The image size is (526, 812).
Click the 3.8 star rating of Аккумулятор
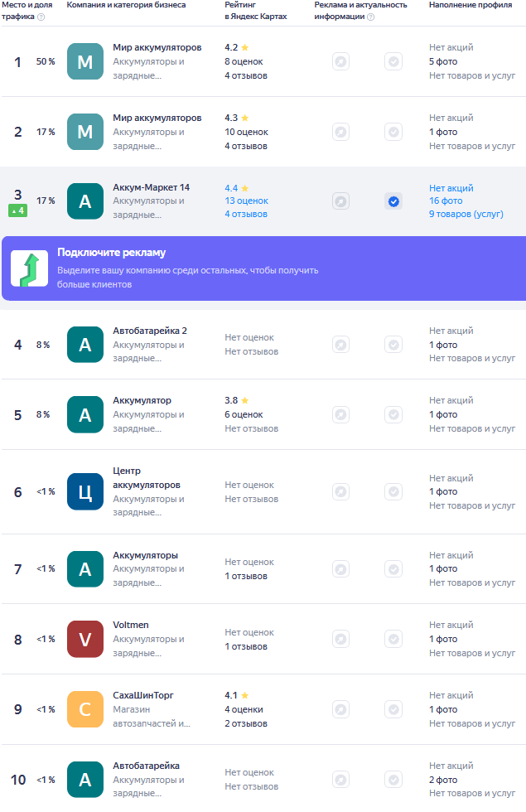point(237,400)
